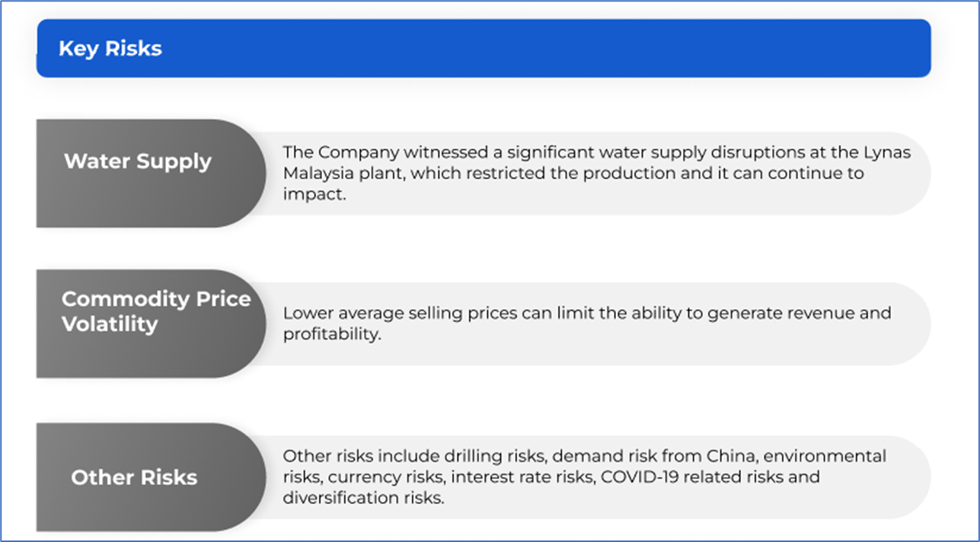Click the Key Risks header banner

point(484,49)
